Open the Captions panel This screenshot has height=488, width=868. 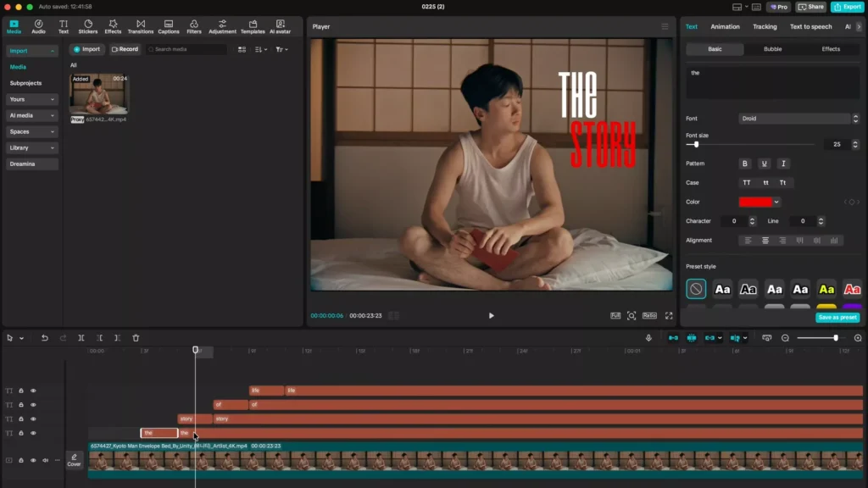169,26
